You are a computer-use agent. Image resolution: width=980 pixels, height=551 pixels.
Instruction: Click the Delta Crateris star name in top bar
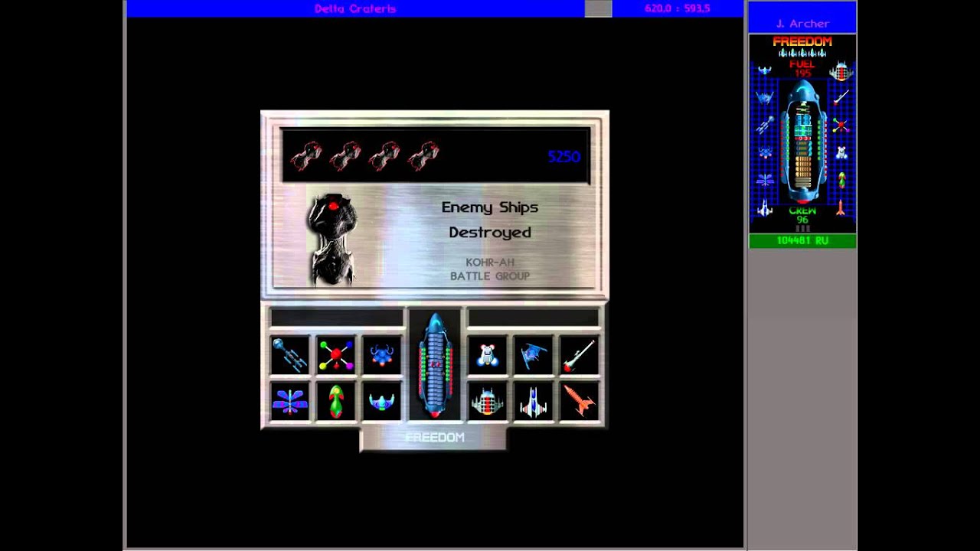[355, 8]
